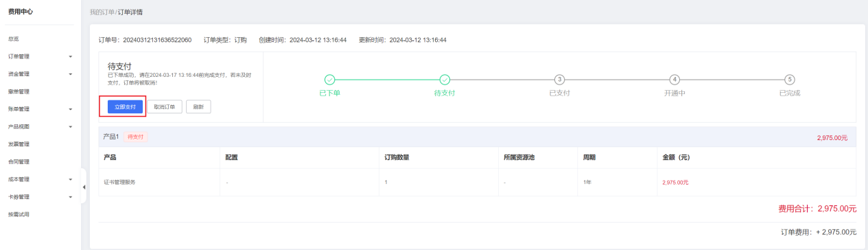Expand the 成本管理 sidebar menu
The image size is (868, 250).
pyautogui.click(x=40, y=179)
